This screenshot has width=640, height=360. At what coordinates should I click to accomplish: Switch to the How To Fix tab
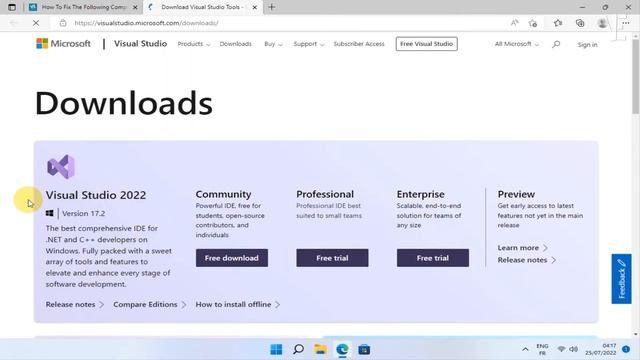tap(84, 7)
